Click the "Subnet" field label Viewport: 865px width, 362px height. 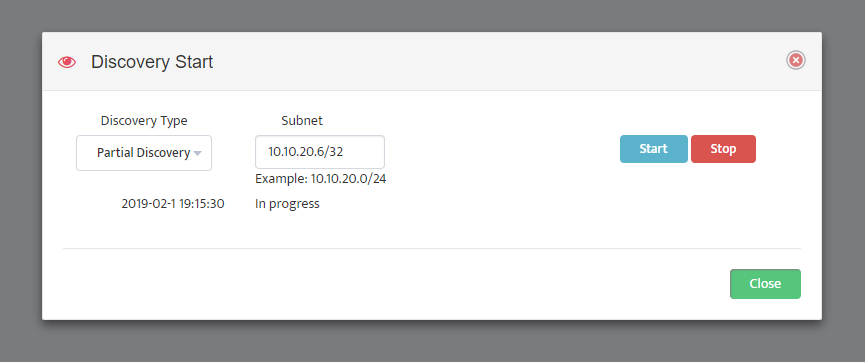coord(302,120)
